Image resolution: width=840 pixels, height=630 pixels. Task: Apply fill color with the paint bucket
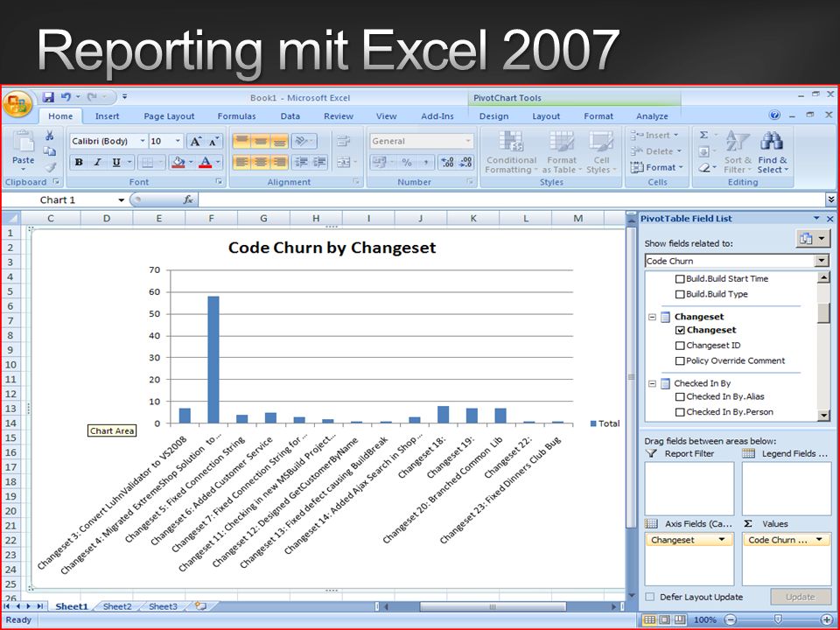point(178,163)
